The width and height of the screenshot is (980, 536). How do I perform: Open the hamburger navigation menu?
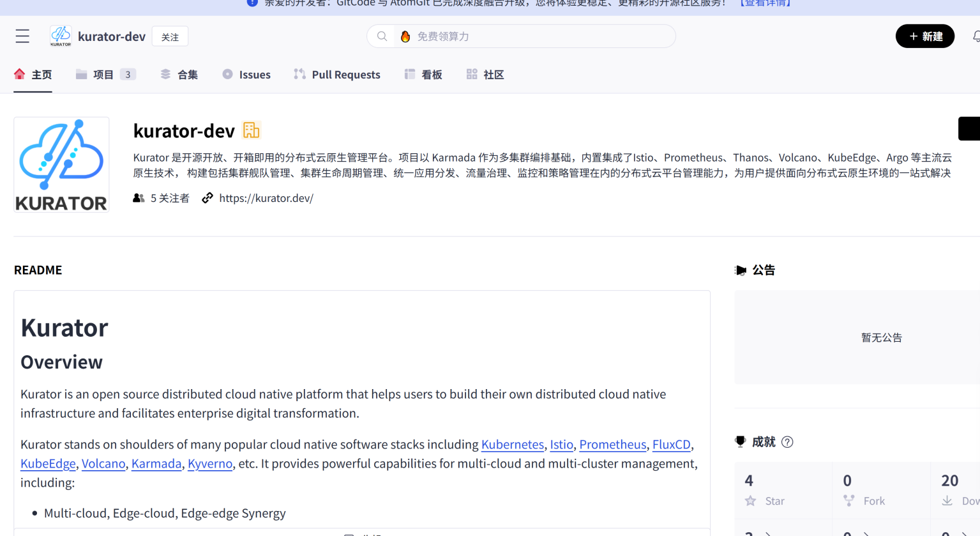tap(22, 36)
